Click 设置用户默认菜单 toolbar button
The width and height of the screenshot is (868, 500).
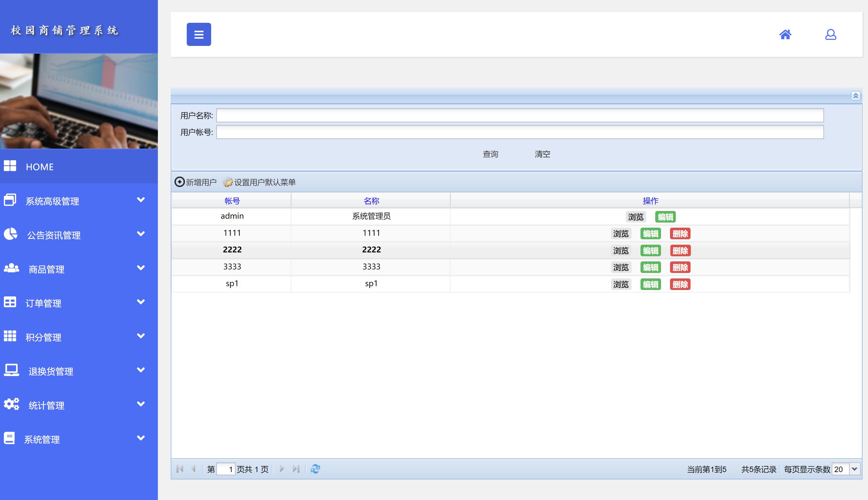click(259, 182)
